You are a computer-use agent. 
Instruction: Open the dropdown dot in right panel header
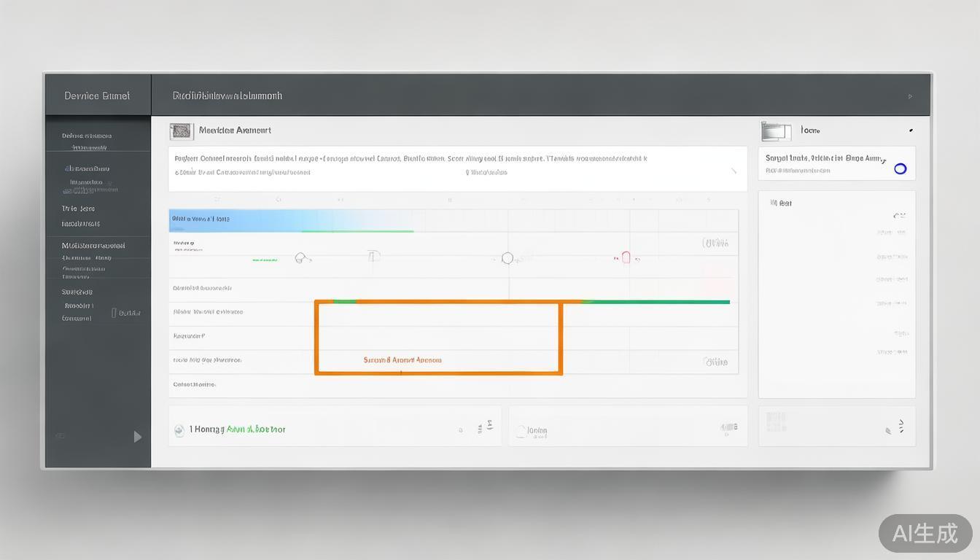point(911,131)
